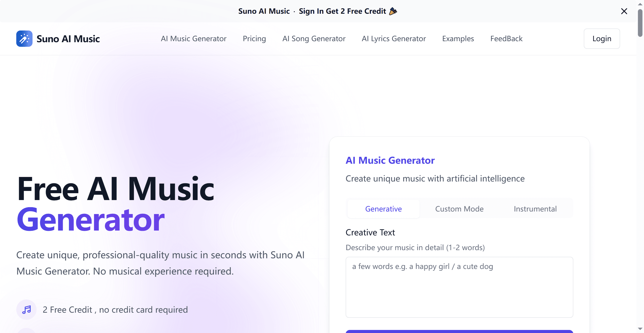Click the page scrollbar thumb

pyautogui.click(x=640, y=23)
